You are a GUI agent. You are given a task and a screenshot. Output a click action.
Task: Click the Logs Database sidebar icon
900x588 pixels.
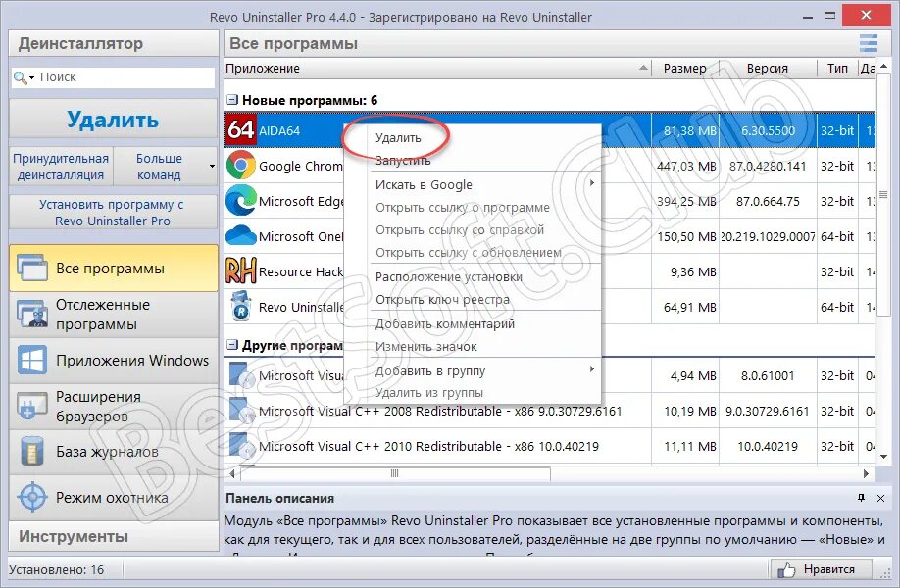pos(32,452)
